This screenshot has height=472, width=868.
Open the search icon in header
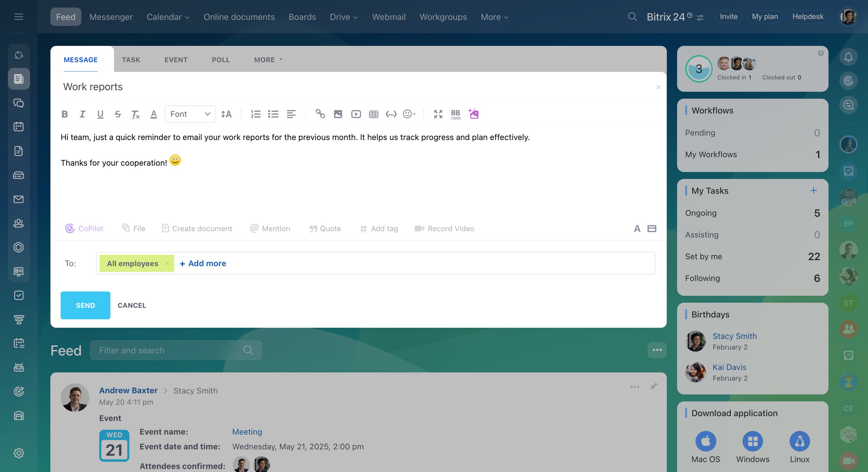tap(632, 17)
